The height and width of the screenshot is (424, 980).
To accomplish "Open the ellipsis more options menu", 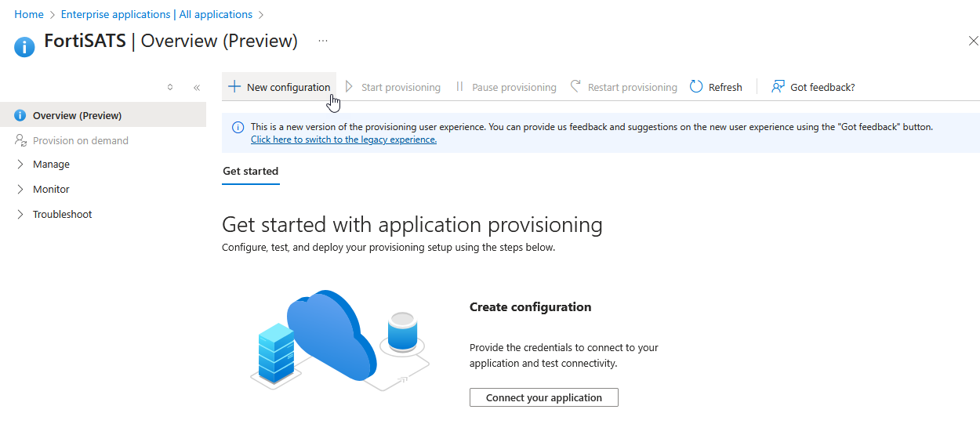I will tap(323, 40).
